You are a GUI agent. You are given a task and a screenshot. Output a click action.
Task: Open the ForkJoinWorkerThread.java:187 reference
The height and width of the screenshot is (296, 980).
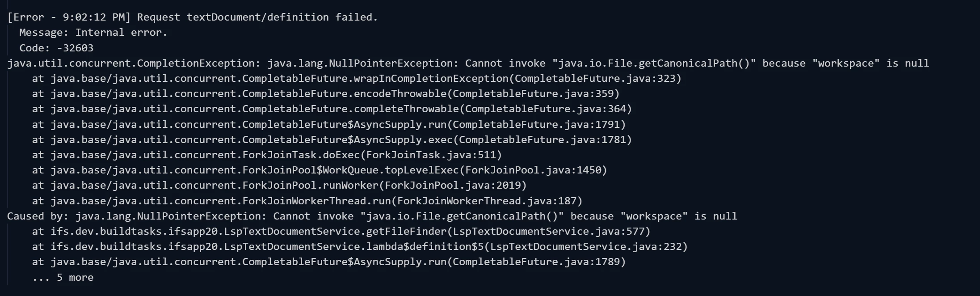click(489, 201)
